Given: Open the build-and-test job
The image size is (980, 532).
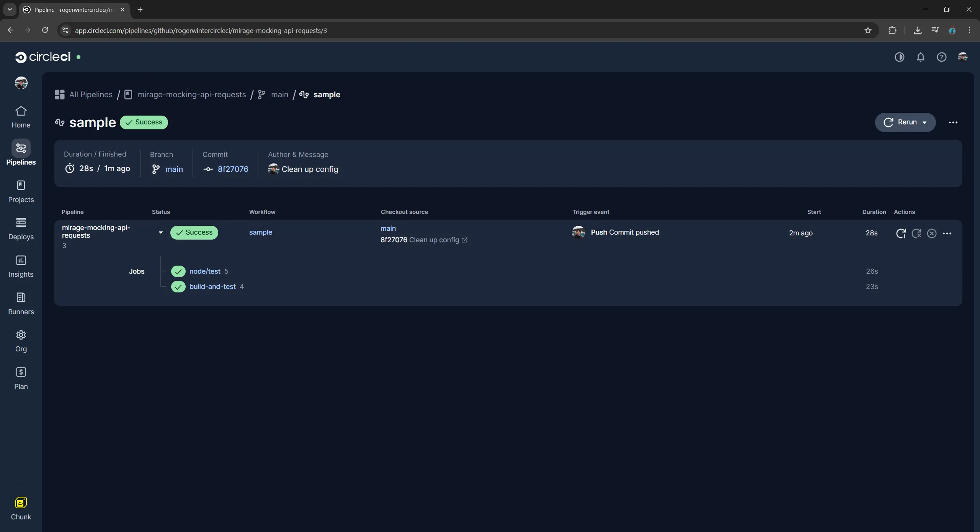Looking at the screenshot, I should click(x=212, y=286).
